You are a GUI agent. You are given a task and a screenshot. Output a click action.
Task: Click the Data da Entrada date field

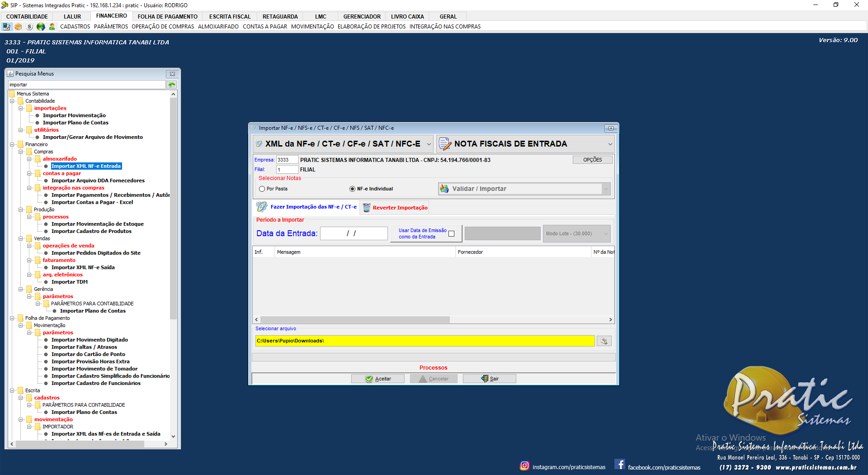[x=354, y=233]
